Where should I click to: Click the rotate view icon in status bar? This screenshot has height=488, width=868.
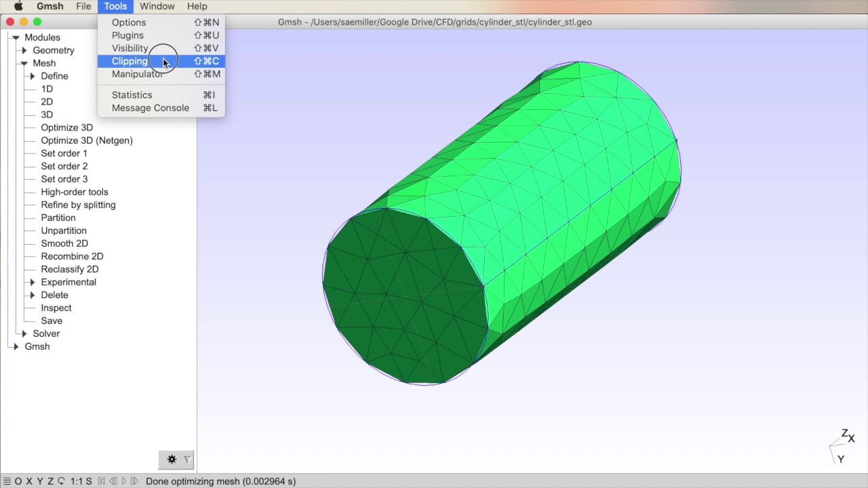point(61,481)
